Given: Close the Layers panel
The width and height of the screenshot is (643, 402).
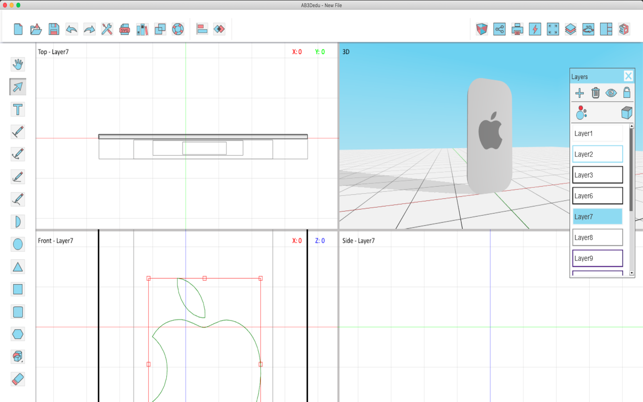Looking at the screenshot, I should pos(628,76).
